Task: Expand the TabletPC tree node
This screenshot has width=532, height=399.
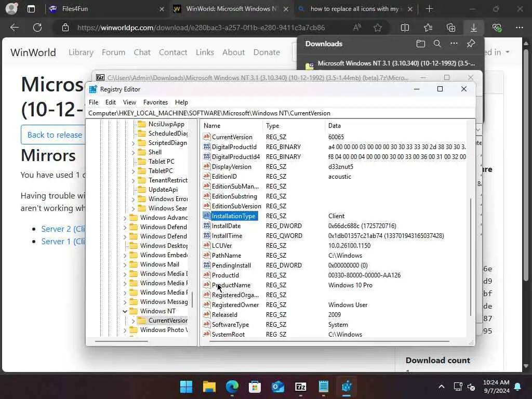Action: point(133,171)
